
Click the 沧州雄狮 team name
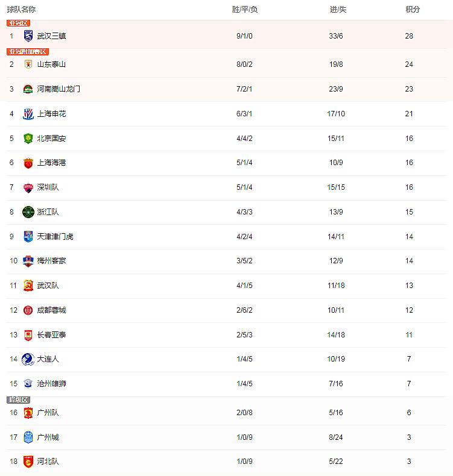coord(51,384)
